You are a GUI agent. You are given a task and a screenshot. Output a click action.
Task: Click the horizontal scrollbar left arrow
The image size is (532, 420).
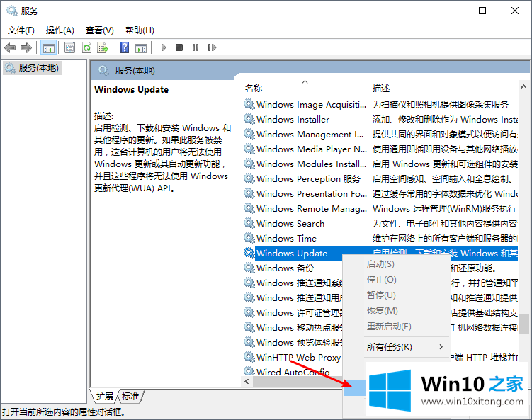point(247,381)
